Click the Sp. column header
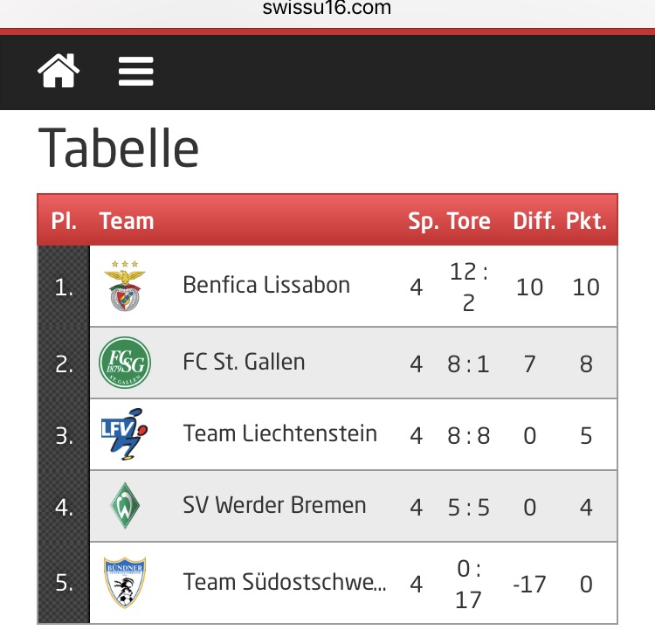The width and height of the screenshot is (655, 644). pyautogui.click(x=424, y=221)
